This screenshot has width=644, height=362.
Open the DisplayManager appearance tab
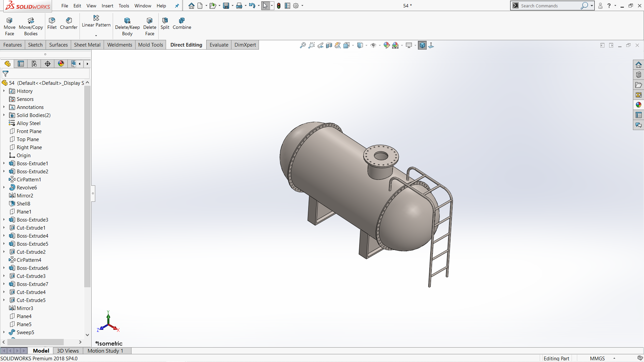coord(61,64)
